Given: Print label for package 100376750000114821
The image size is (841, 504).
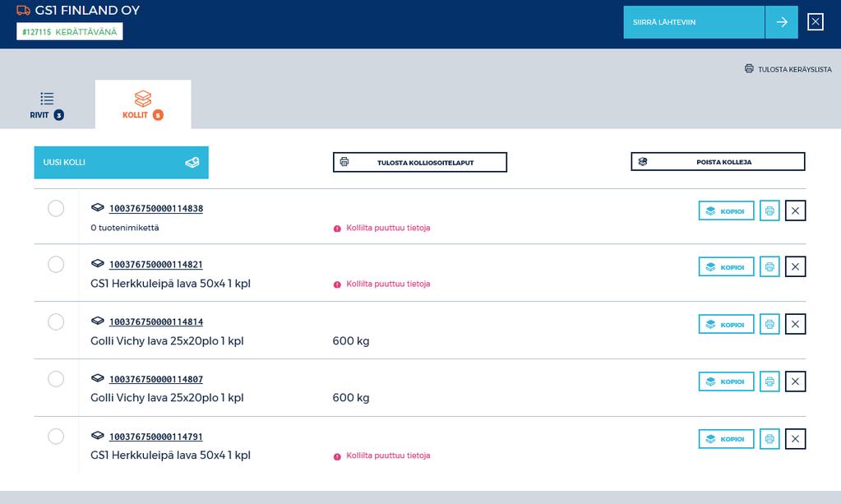Looking at the screenshot, I should tap(769, 266).
